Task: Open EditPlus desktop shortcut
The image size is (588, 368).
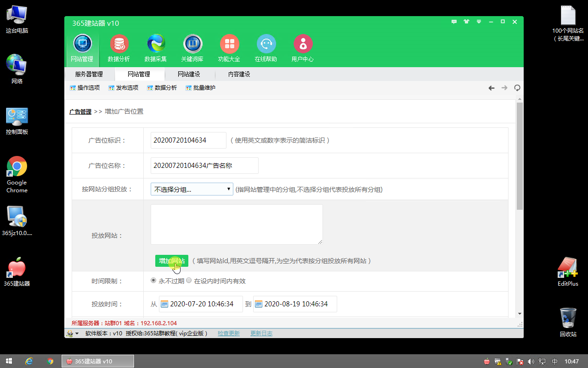Action: pos(568,271)
